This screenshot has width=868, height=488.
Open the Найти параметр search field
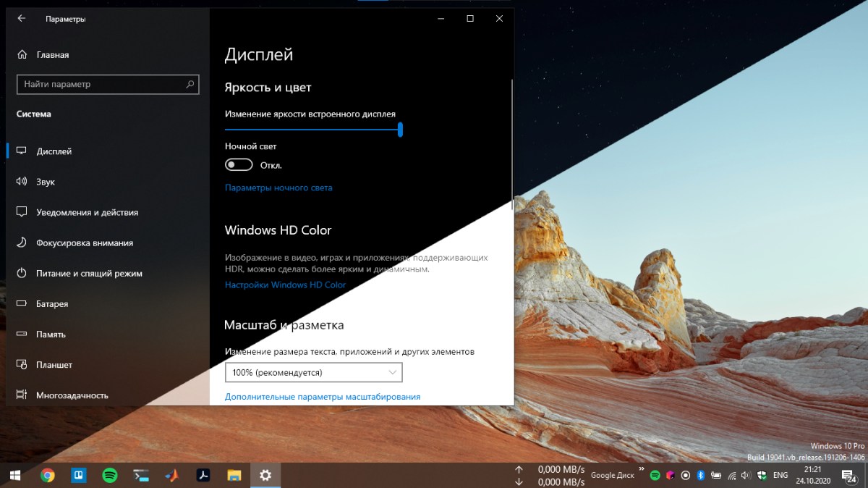click(x=107, y=84)
